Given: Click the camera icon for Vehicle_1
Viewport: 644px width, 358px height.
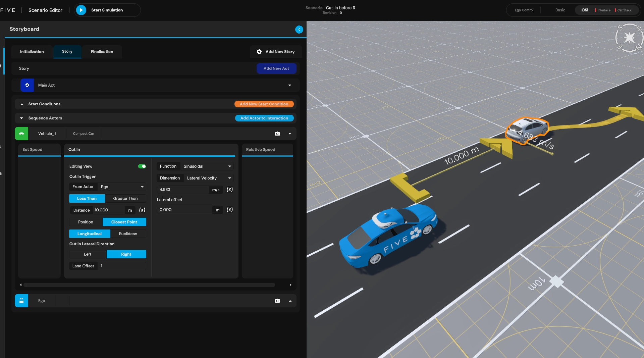Looking at the screenshot, I should [x=277, y=134].
